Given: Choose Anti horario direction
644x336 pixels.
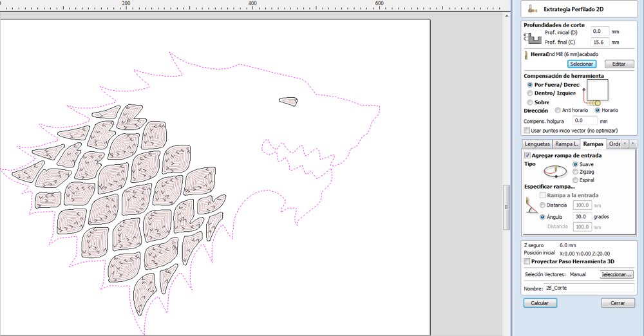Looking at the screenshot, I should point(557,110).
